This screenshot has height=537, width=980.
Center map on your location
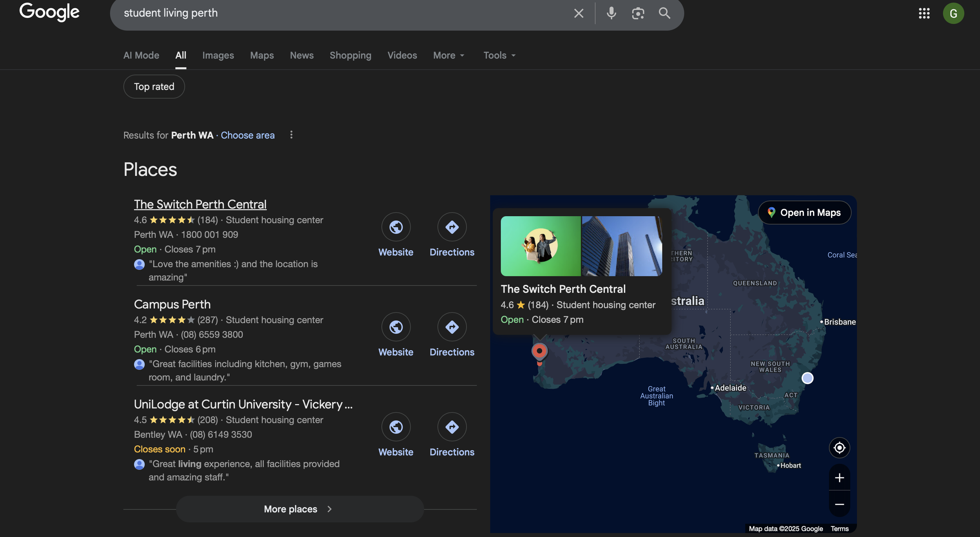(x=839, y=448)
